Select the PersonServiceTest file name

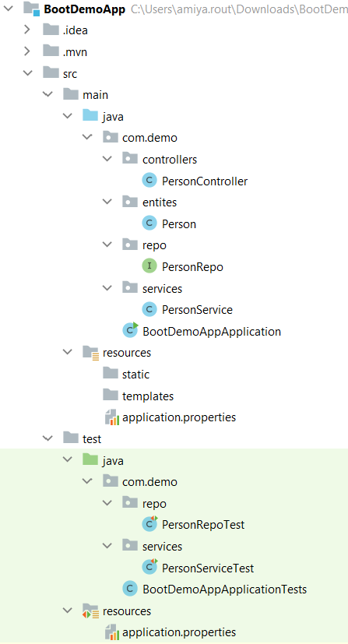click(x=208, y=568)
